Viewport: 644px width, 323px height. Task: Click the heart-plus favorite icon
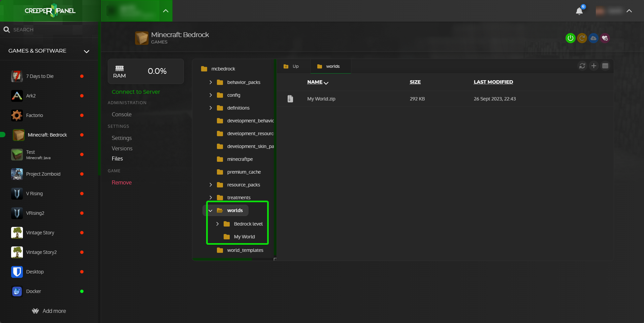[605, 38]
